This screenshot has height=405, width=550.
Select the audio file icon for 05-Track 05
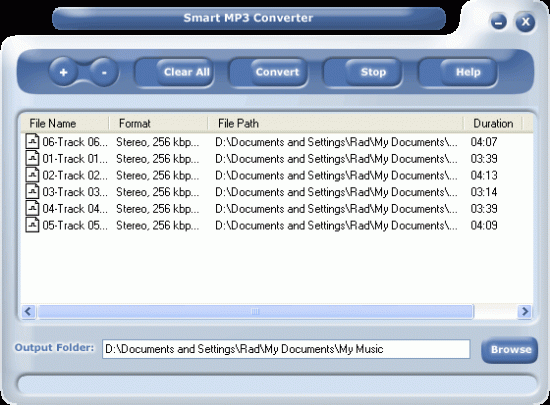(32, 225)
